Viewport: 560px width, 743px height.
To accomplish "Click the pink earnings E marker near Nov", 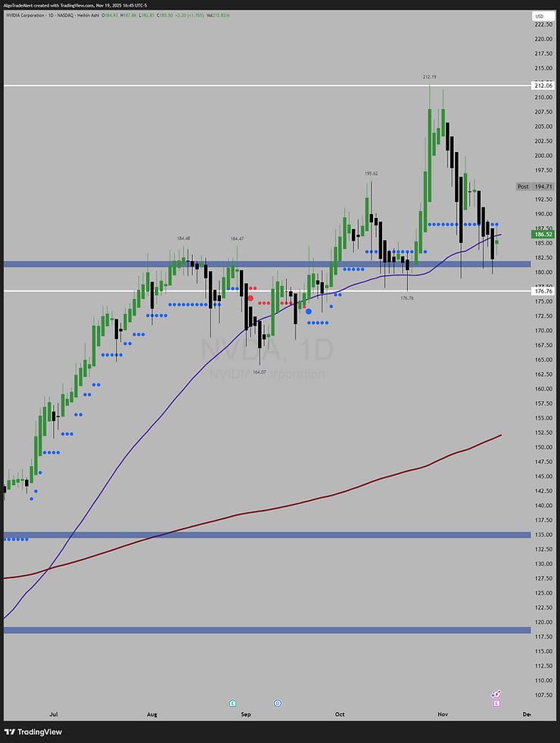I will coord(496,704).
